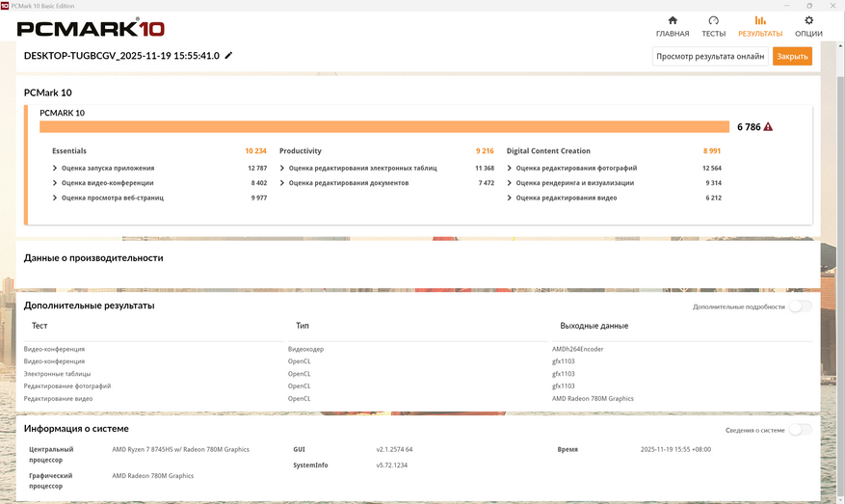Screen dimensions: 845x504
Task: Click the PCMark 10 app icon in title bar
Action: (x=5, y=6)
